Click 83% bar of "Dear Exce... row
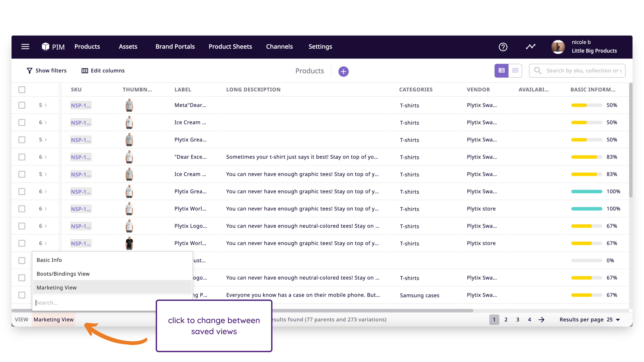The image size is (644, 362). (587, 157)
